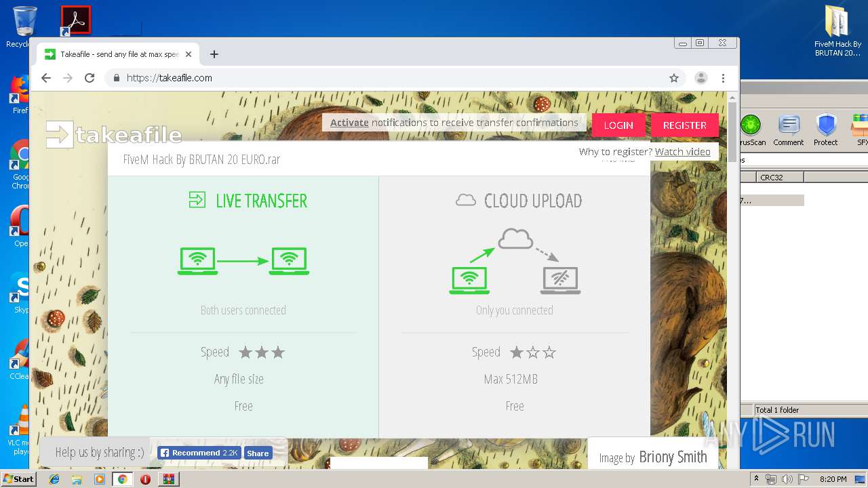Choose the LIVE TRANSFER option
Screen dimensions: 868x488
coord(248,201)
